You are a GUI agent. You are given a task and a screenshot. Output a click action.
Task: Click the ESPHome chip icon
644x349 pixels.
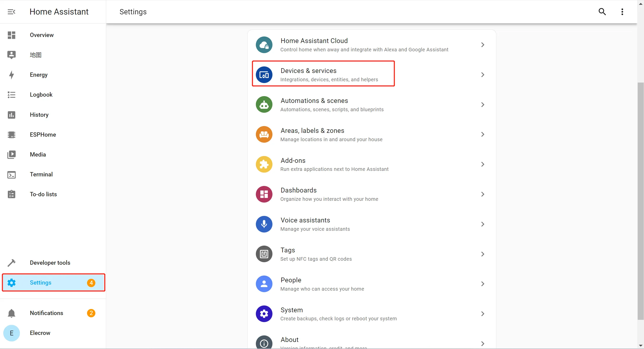coord(11,135)
